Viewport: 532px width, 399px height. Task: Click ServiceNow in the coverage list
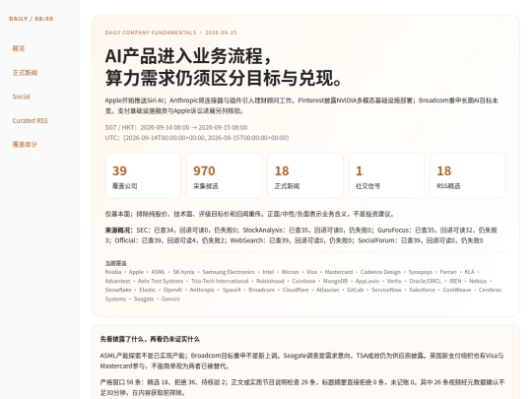386,290
